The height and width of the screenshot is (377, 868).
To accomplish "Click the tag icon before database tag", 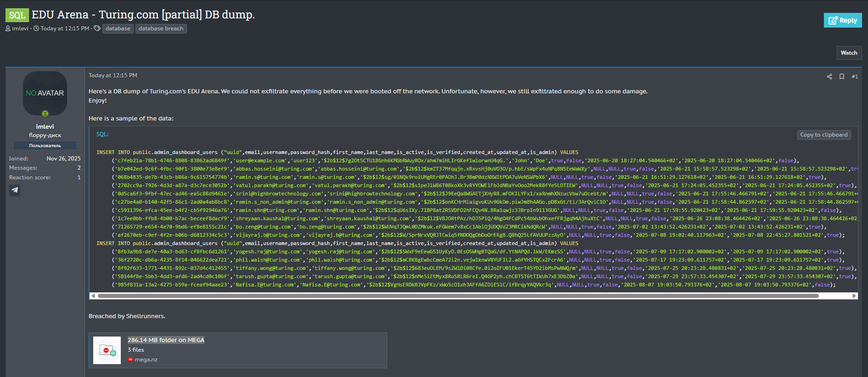I will coord(97,29).
